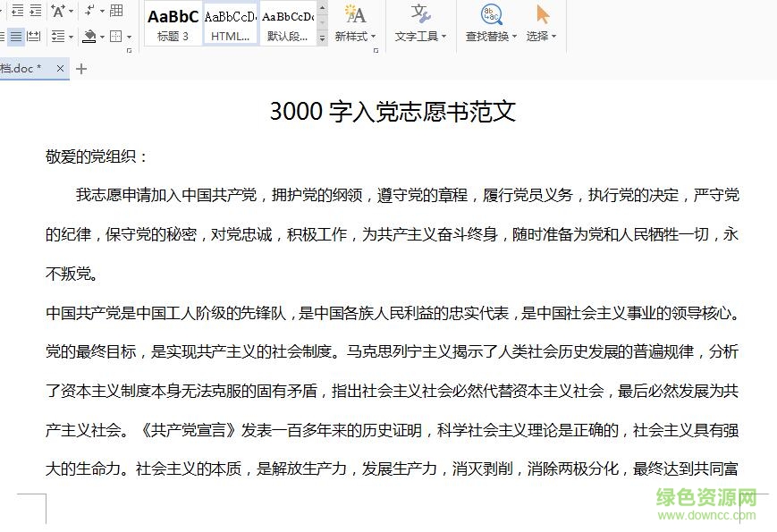Open the borders dropdown arrow

click(129, 37)
